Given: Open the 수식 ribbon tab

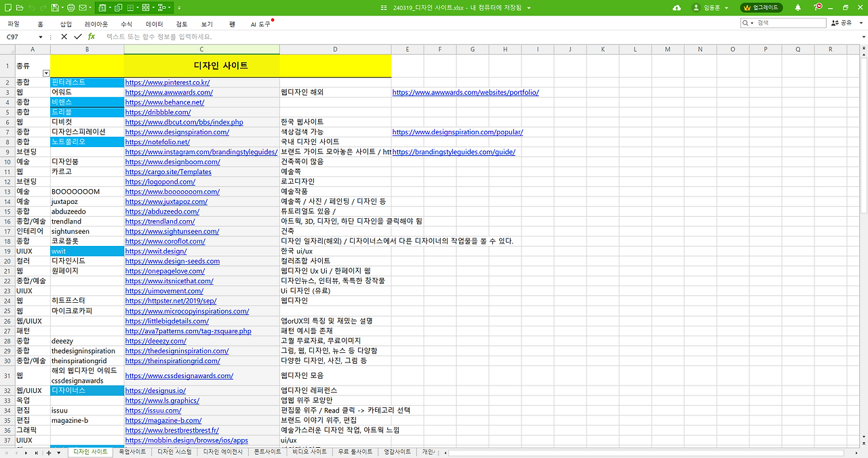Looking at the screenshot, I should [126, 23].
